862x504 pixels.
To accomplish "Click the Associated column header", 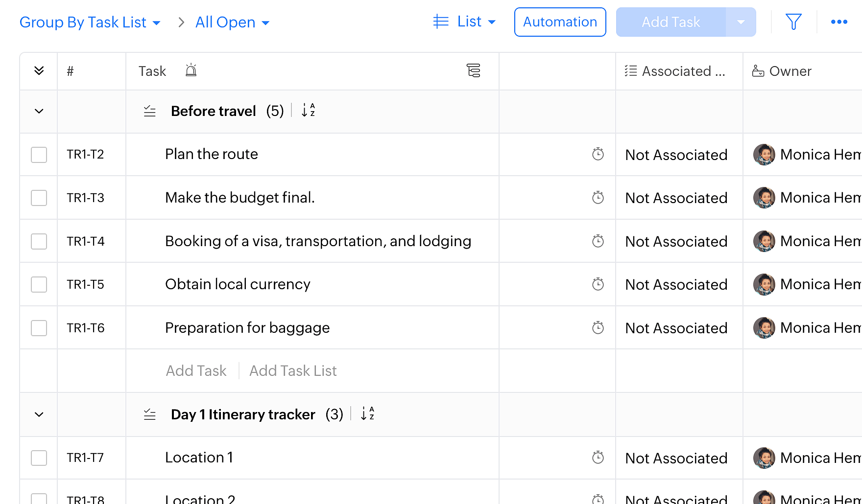I will (676, 71).
